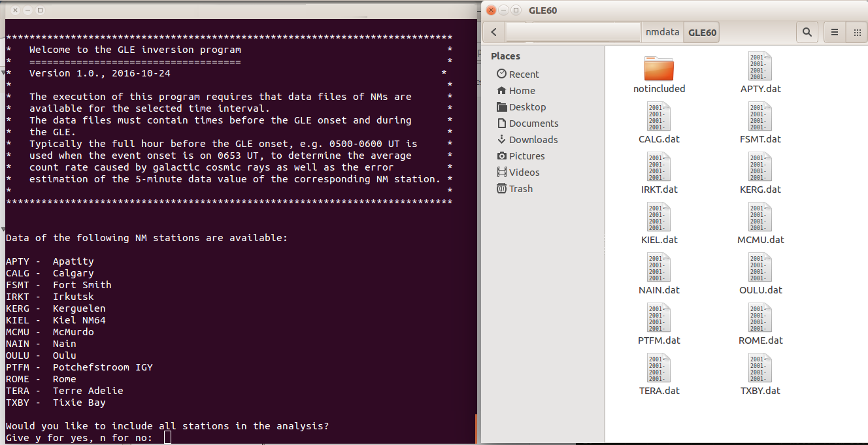
Task: Click 'PTFM - Potchefstroom IGY' line in terminal
Action: pos(79,367)
